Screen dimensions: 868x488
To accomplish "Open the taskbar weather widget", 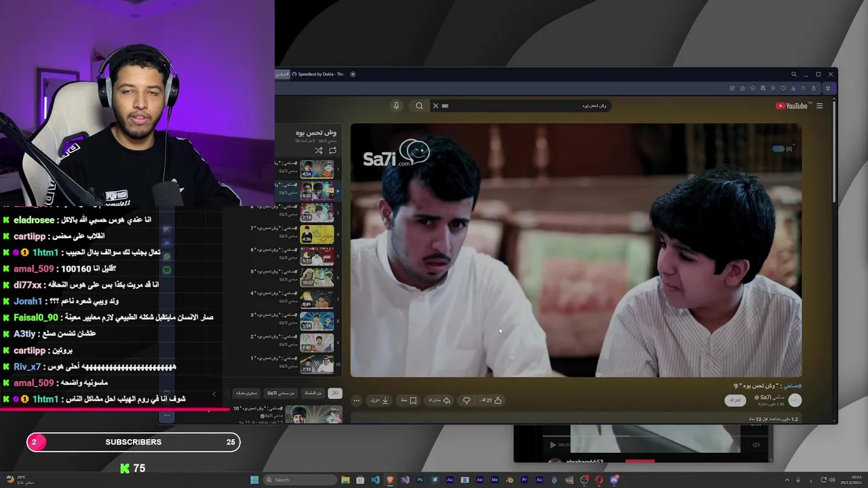I will 20,480.
